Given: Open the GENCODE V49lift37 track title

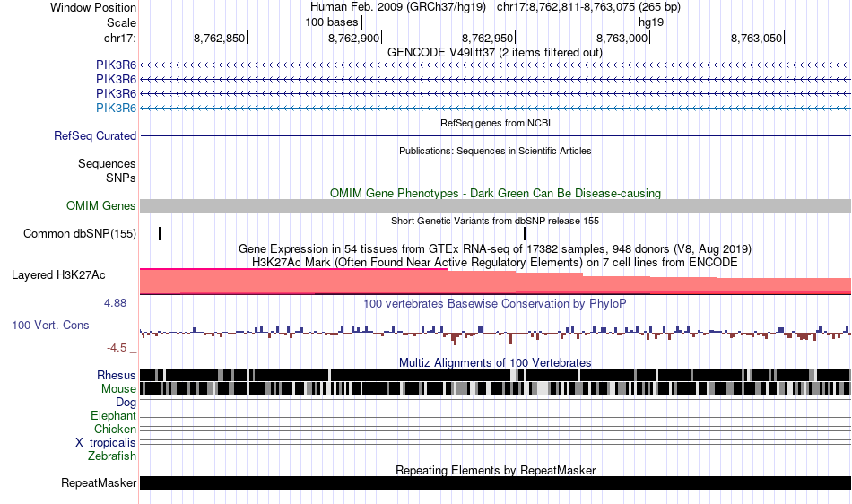Looking at the screenshot, I should [x=494, y=53].
